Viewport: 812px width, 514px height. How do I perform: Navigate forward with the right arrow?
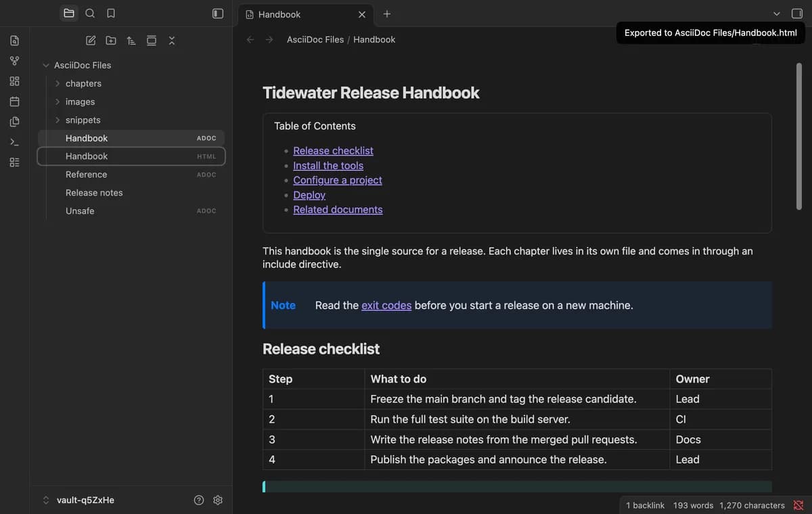[269, 39]
